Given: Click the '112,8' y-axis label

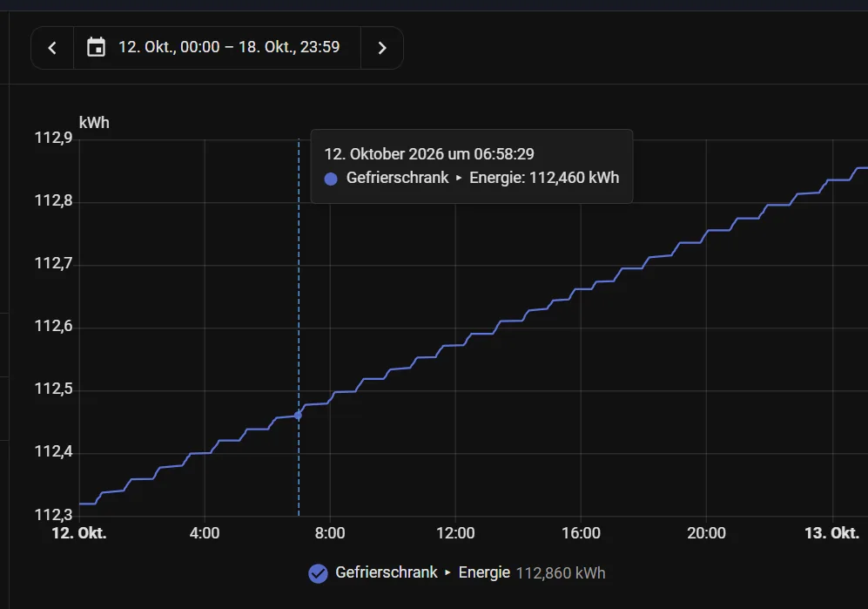Looking at the screenshot, I should tap(54, 200).
